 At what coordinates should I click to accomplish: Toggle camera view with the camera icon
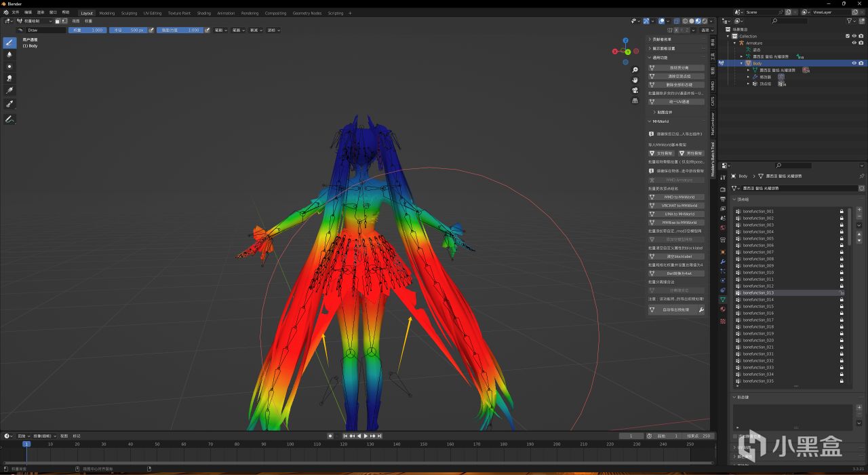pyautogui.click(x=635, y=90)
